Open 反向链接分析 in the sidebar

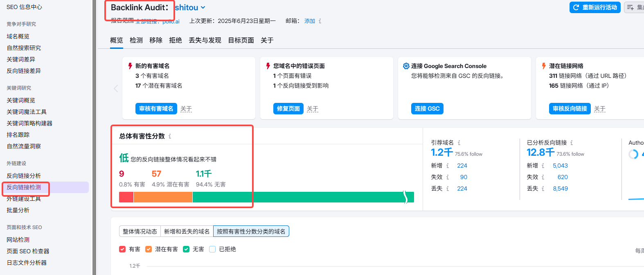point(24,176)
